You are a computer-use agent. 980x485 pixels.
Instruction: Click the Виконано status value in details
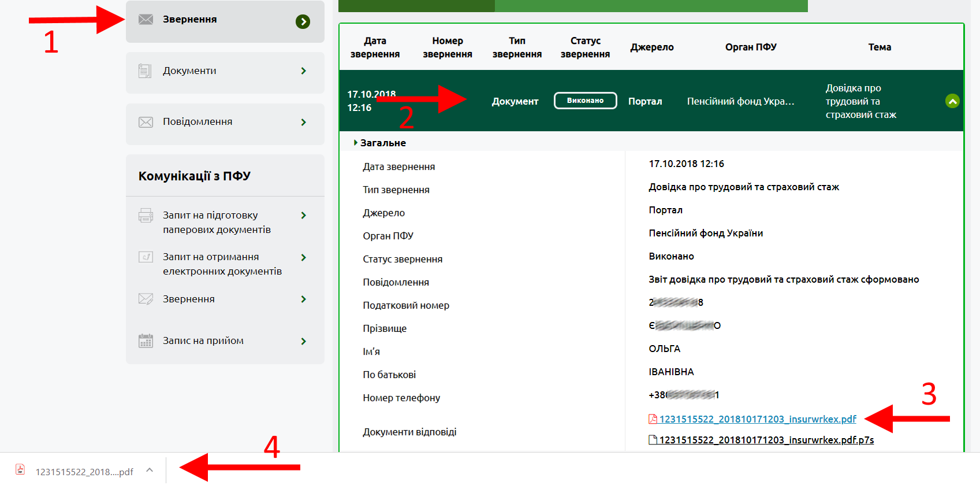coord(671,256)
